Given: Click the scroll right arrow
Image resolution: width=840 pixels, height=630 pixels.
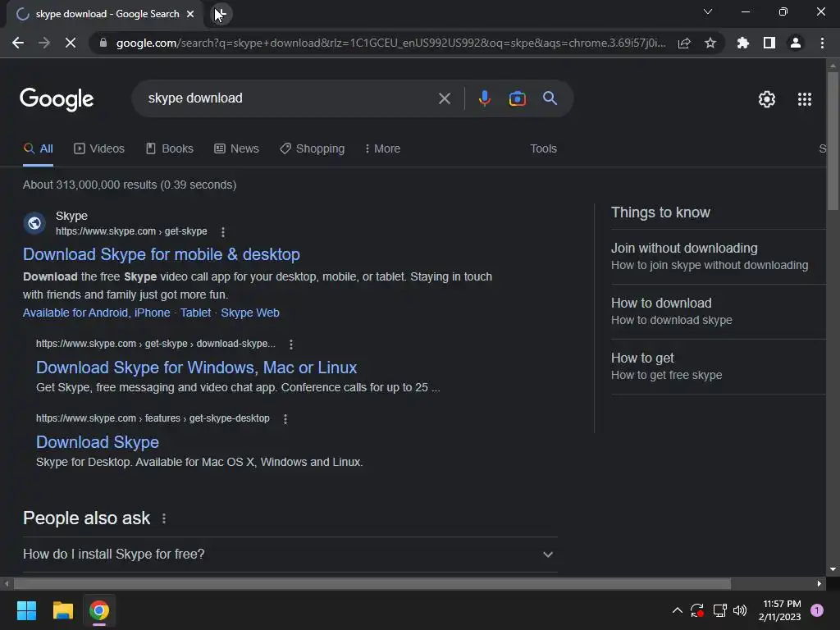Looking at the screenshot, I should pyautogui.click(x=819, y=583).
